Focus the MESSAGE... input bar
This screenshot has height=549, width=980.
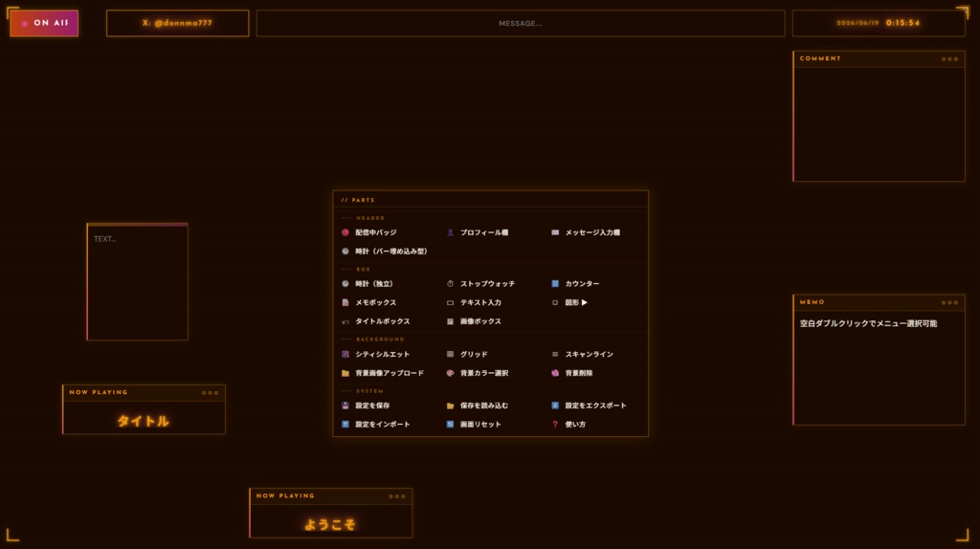click(521, 23)
